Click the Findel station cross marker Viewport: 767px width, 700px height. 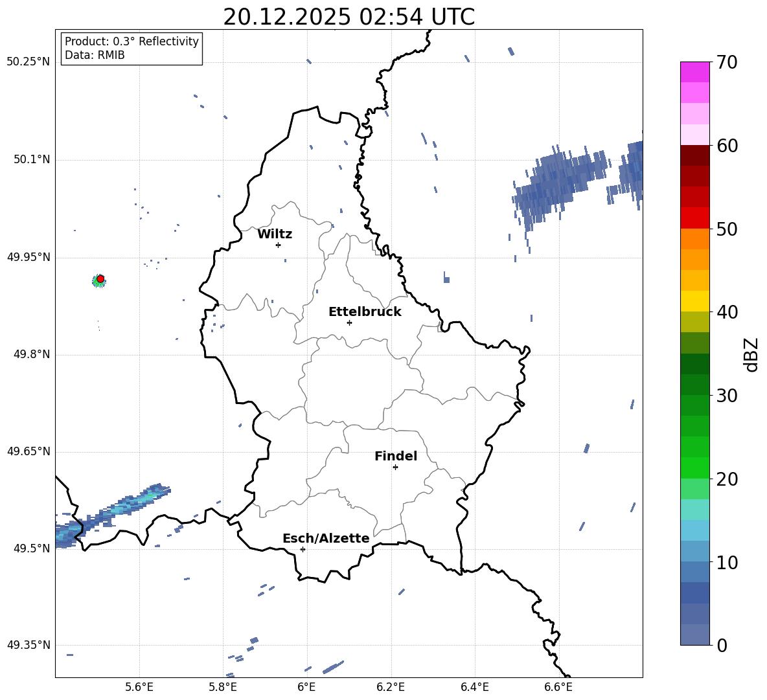395,468
